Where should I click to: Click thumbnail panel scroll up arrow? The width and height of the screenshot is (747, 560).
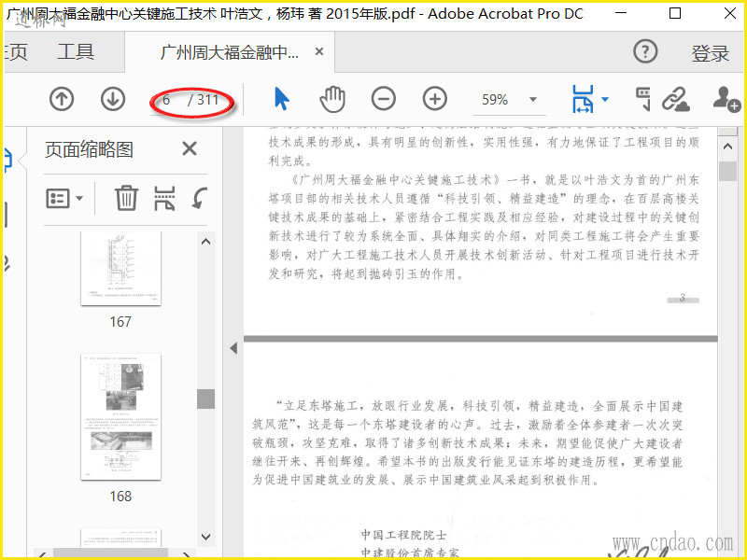[205, 242]
